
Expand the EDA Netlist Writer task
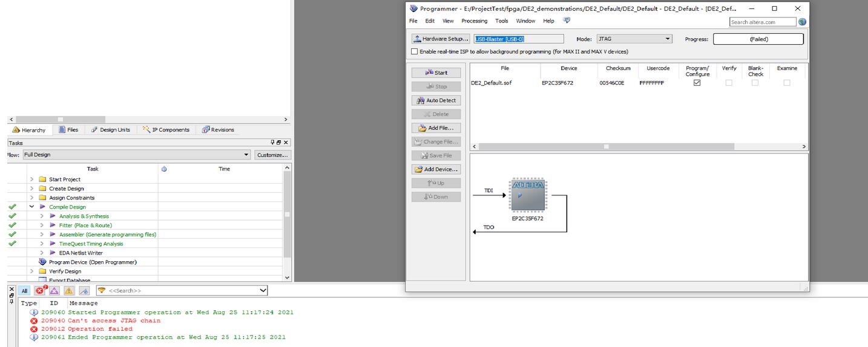(42, 253)
